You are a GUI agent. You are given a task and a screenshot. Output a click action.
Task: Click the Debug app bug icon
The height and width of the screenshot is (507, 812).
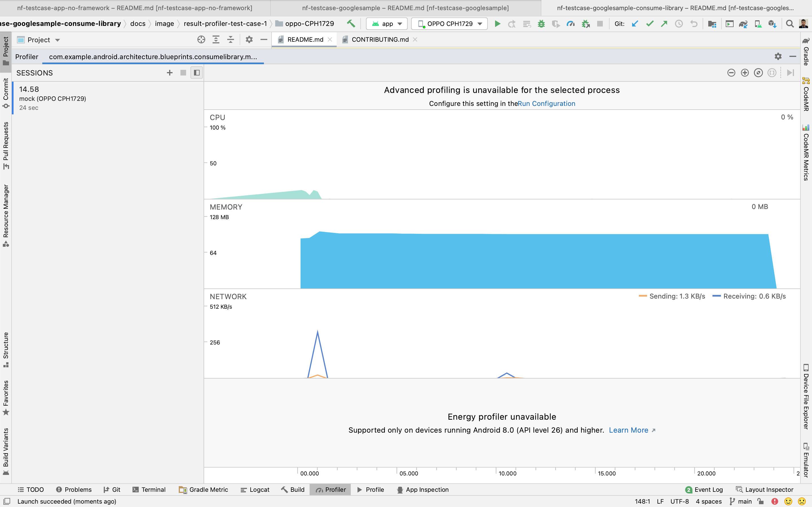point(541,24)
